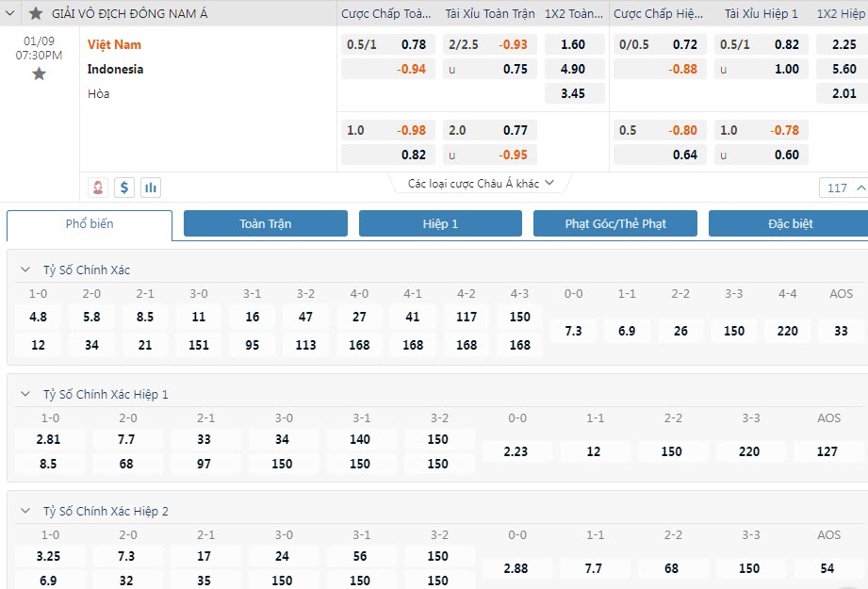The image size is (868, 589).
Task: Click the league favorite star icon
Action: (x=36, y=13)
